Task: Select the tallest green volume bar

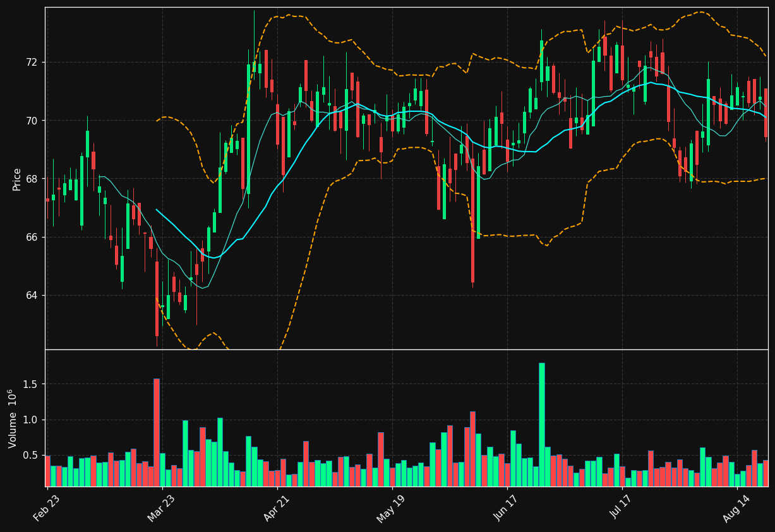Action: pyautogui.click(x=541, y=425)
